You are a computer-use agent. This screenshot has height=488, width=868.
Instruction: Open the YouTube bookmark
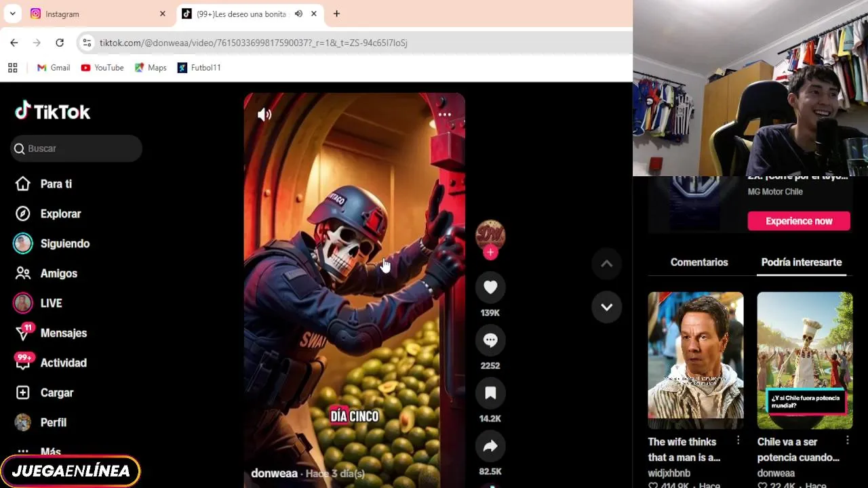102,68
